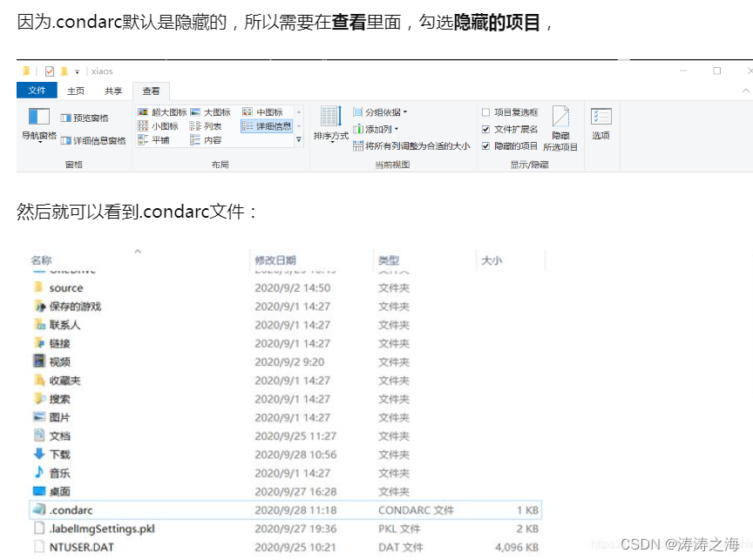Click the date 2020/9/2 14:50
This screenshot has height=560, width=753.
click(x=293, y=288)
